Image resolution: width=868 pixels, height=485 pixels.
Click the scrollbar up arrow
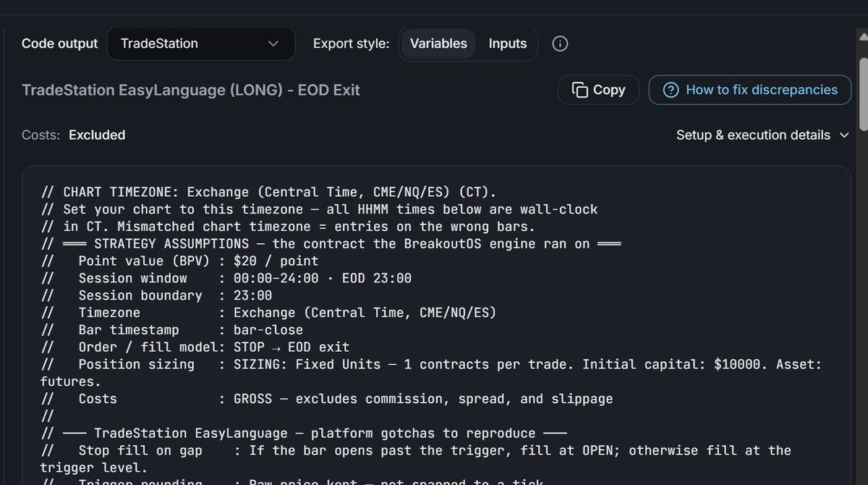click(x=862, y=36)
